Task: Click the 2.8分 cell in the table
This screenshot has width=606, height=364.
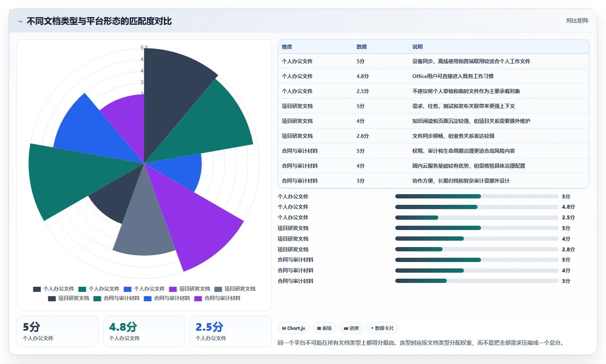Action: tap(363, 136)
